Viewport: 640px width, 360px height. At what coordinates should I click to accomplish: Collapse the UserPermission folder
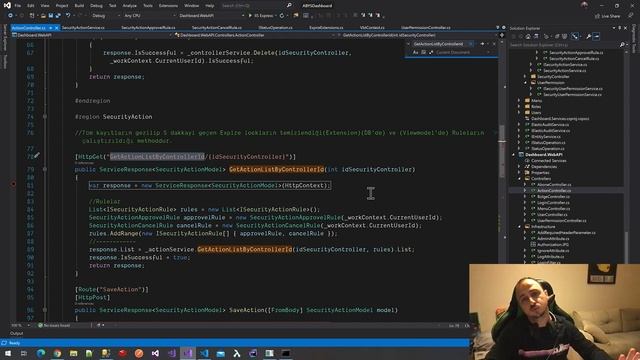pos(525,82)
